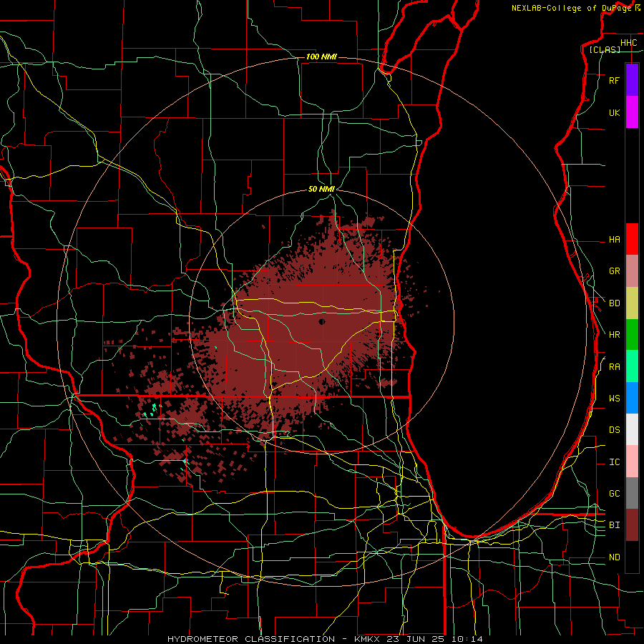Click the 50 NMI range ring label

pos(321,189)
